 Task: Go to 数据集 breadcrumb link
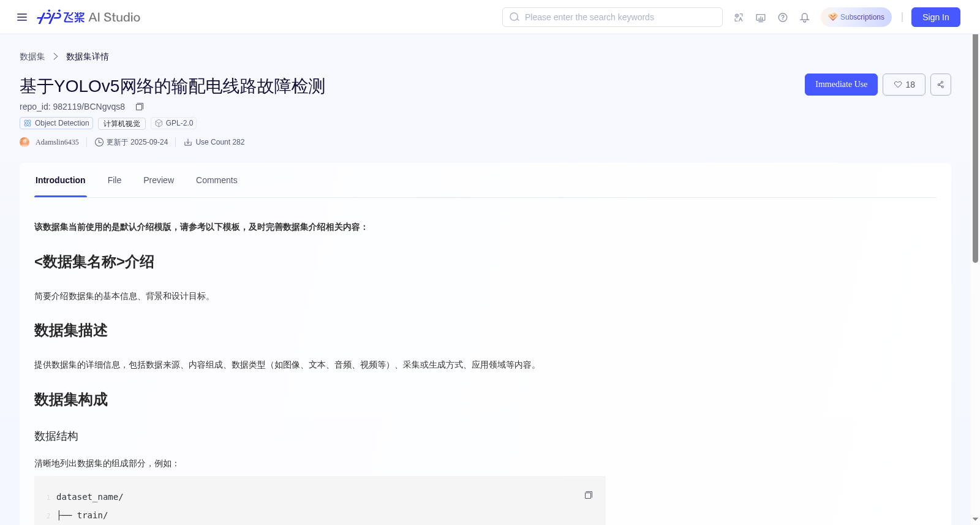(x=32, y=56)
